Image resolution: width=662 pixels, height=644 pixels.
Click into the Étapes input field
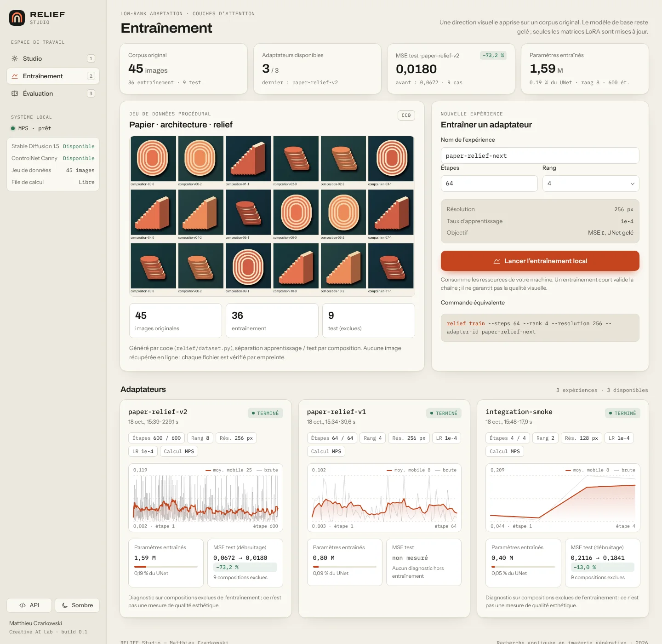[489, 184]
